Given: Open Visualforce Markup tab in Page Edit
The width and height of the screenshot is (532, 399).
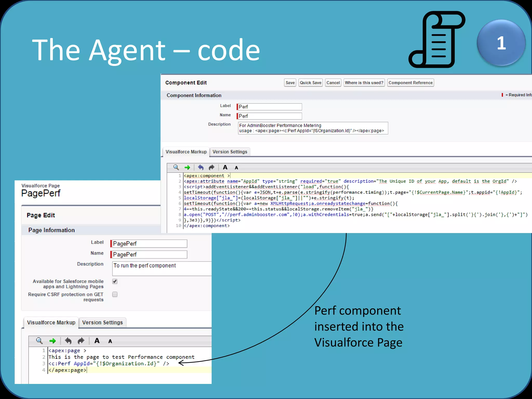Looking at the screenshot, I should [x=51, y=322].
